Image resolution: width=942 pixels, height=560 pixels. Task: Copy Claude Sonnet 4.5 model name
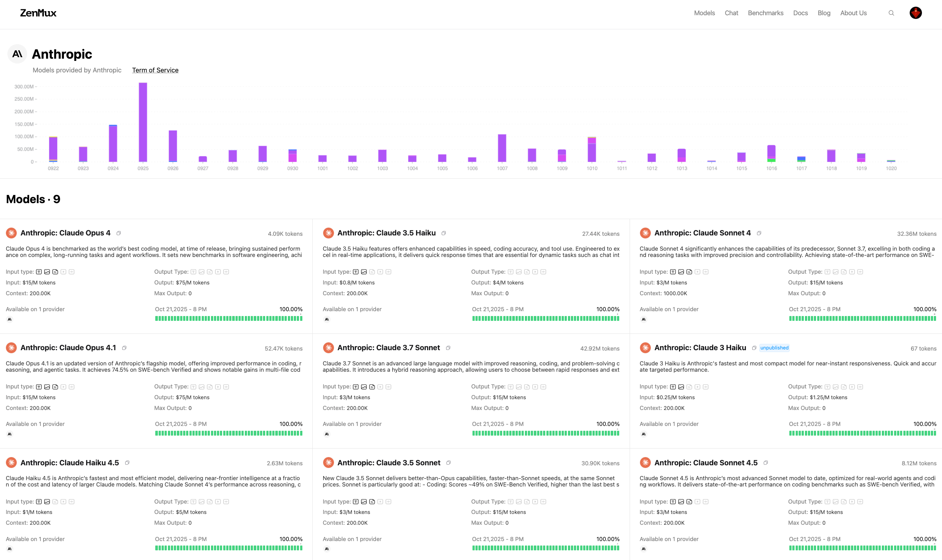point(765,463)
